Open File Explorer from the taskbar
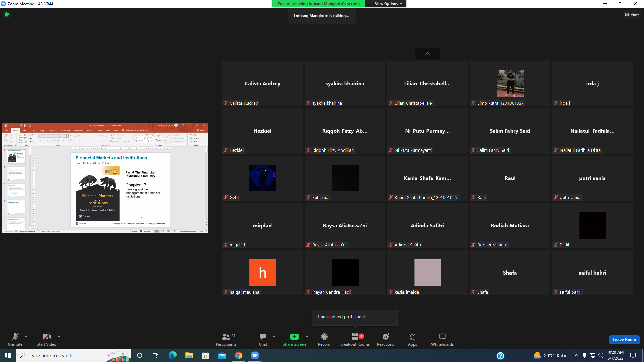This screenshot has height=362, width=644. click(x=189, y=355)
